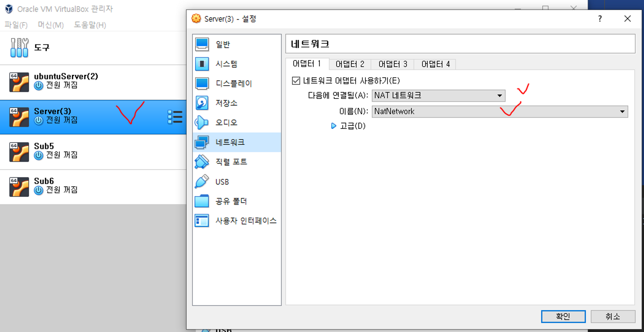644x332 pixels.
Task: Switch to Adapter 1 (어댑터 1) tab
Action: (307, 64)
